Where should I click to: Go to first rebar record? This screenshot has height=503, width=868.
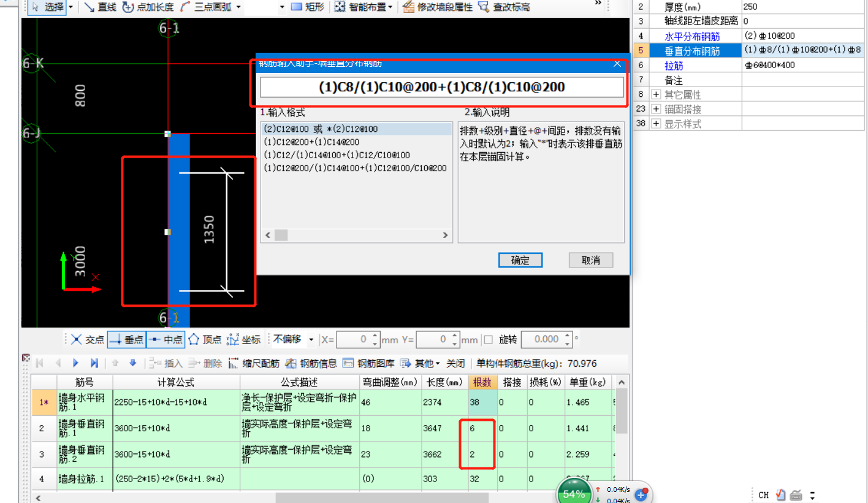40,363
